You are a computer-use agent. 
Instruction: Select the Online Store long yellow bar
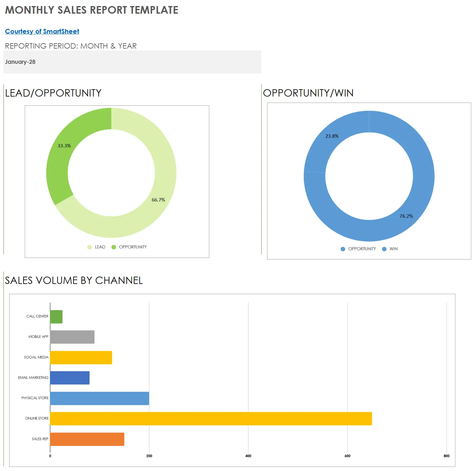tap(211, 419)
